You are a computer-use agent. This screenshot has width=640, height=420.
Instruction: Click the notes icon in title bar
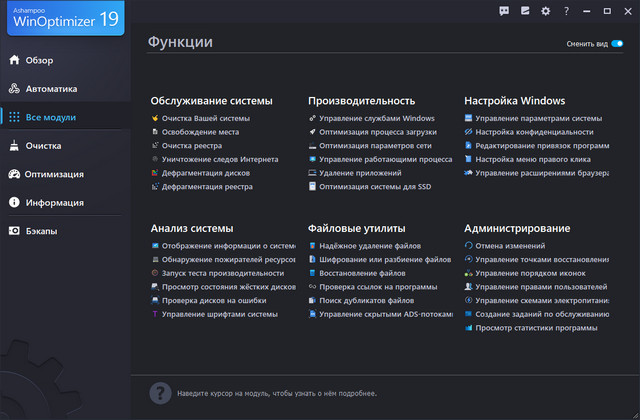[x=525, y=11]
